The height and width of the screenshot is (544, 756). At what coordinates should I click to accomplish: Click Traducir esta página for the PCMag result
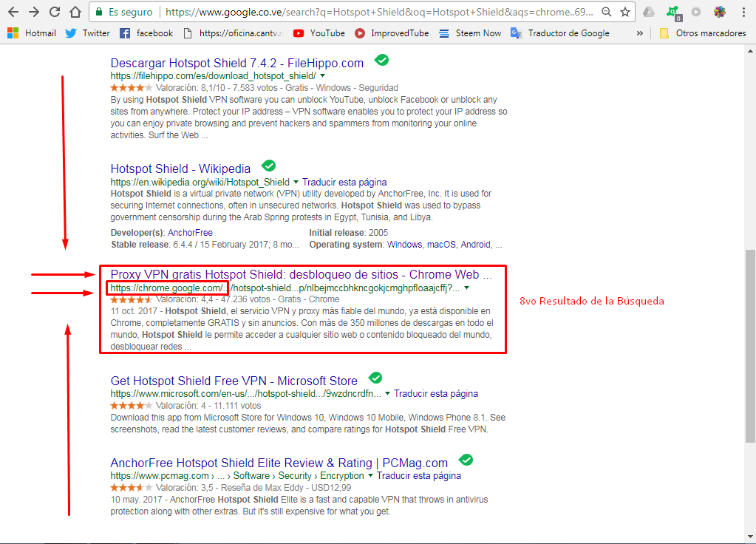[x=418, y=475]
